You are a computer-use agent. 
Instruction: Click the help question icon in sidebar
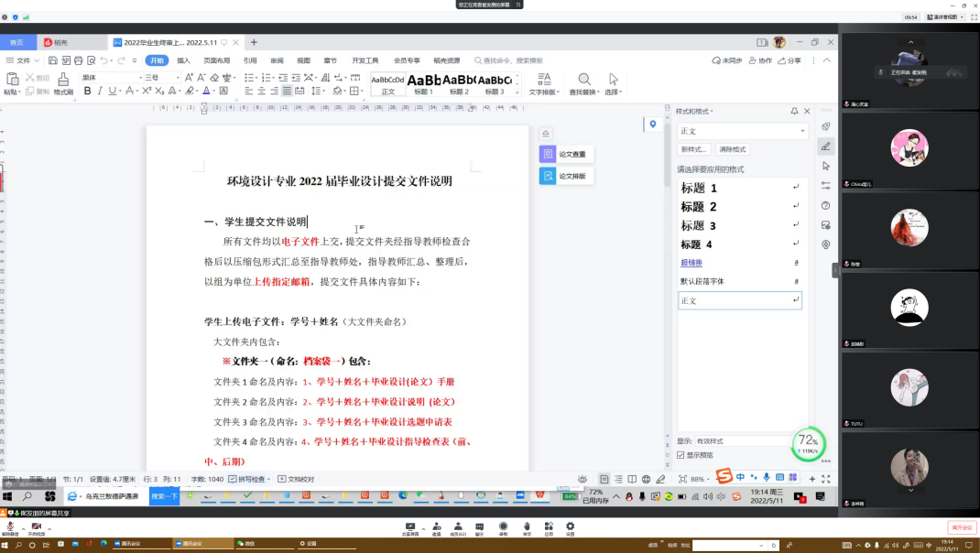(x=825, y=206)
